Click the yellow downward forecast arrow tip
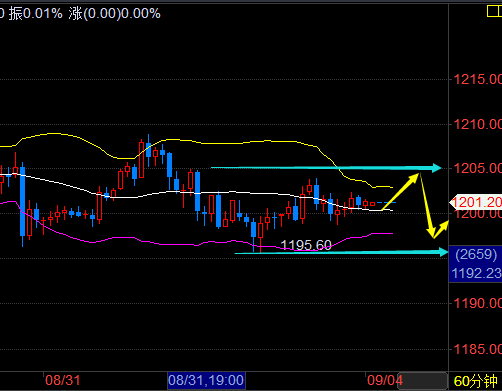502x391 pixels. pyautogui.click(x=431, y=231)
